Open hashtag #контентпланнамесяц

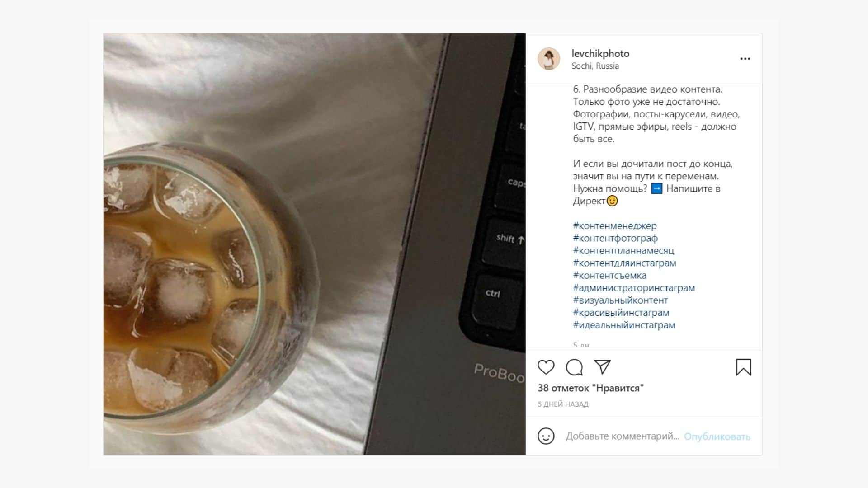623,250
